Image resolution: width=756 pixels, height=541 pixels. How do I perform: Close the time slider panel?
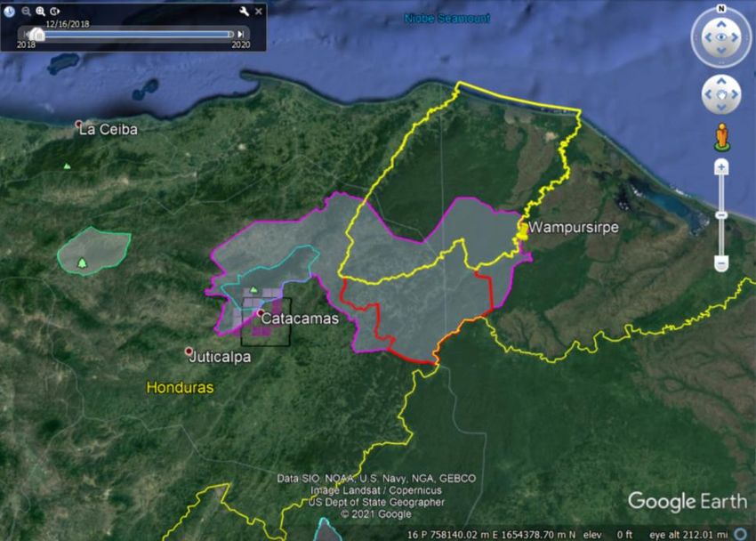coord(259,11)
